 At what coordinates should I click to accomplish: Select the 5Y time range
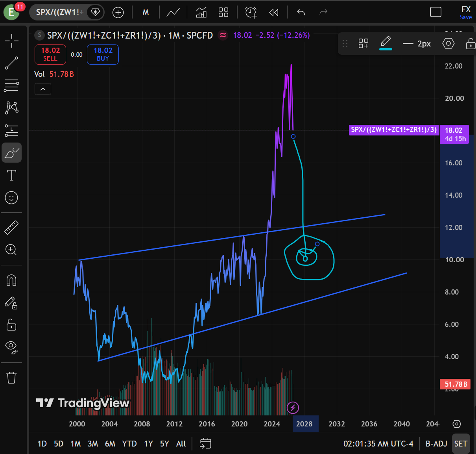(x=164, y=444)
